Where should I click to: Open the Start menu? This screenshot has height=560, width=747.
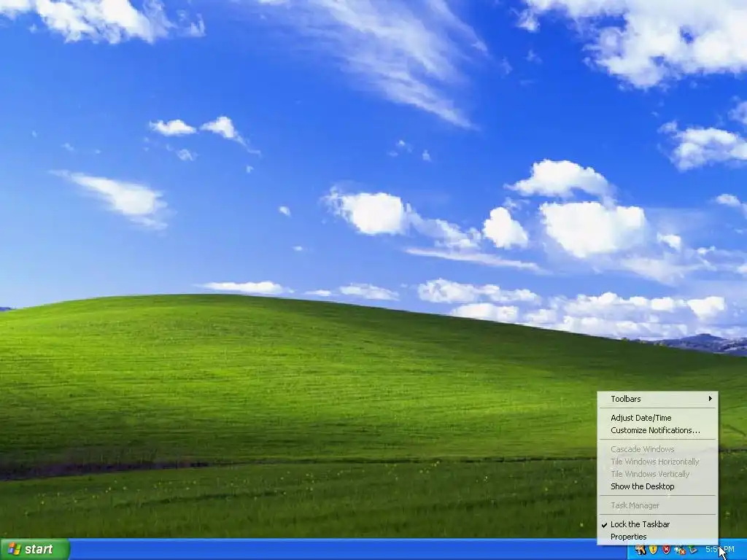[35, 549]
